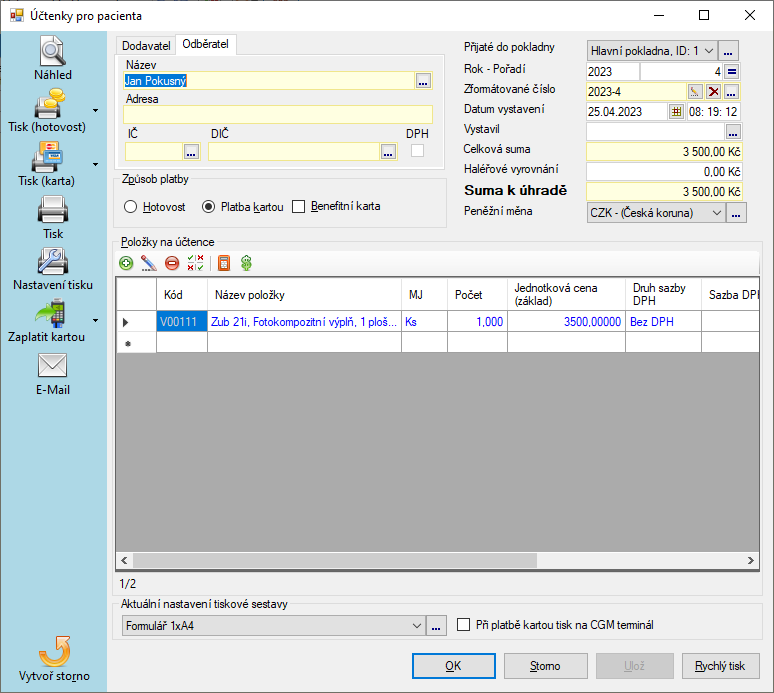
Task: Expand the Přijaté do pokladny dropdown
Action: (708, 51)
